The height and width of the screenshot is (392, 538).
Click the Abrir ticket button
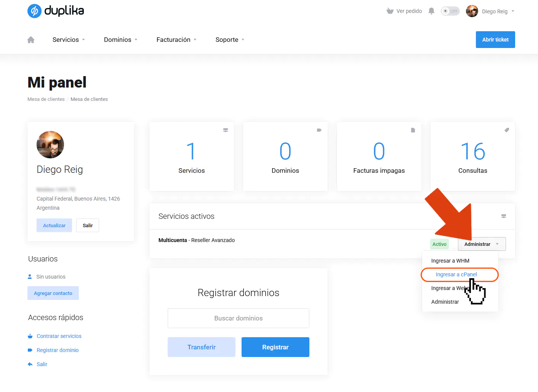tap(495, 40)
